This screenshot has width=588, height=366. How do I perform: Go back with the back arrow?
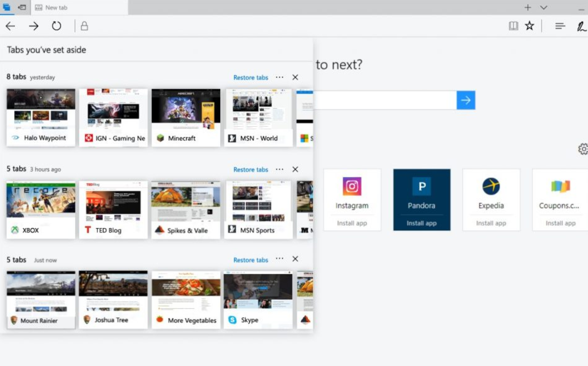tap(10, 26)
